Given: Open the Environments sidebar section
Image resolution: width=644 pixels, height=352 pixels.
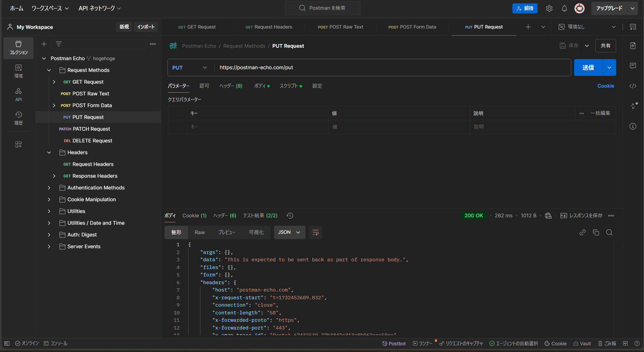Looking at the screenshot, I should pos(18,71).
